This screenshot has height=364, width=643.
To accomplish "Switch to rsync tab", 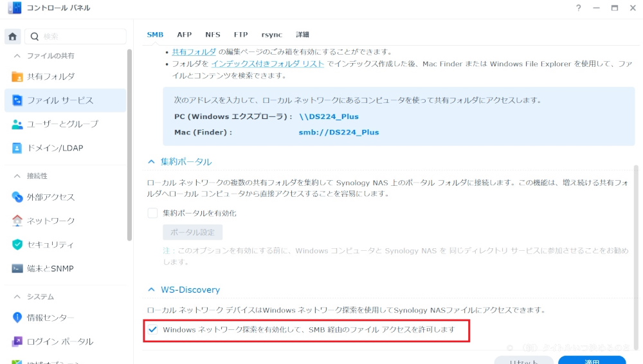I will coord(272,35).
